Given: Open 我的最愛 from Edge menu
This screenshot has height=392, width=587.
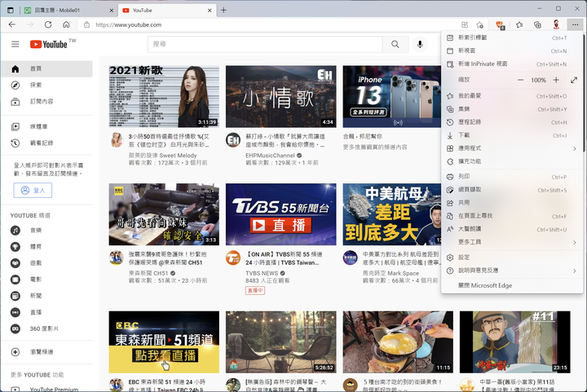Looking at the screenshot, I should coord(512,96).
